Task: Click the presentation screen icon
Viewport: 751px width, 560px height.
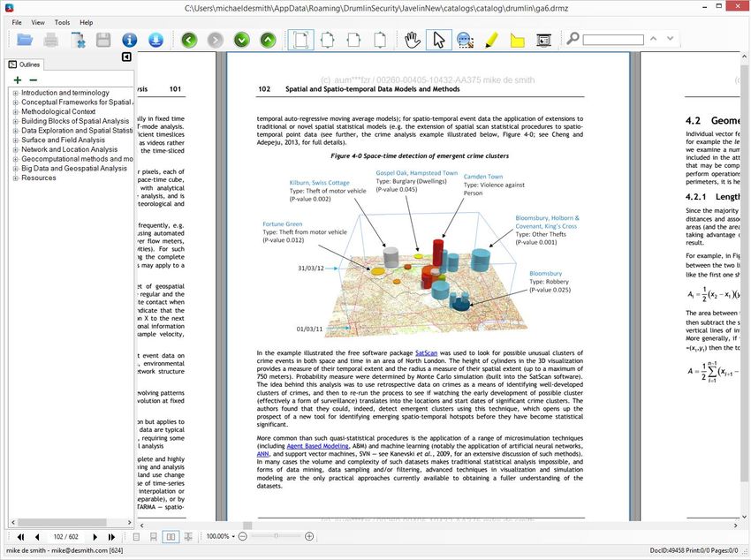Action: pyautogui.click(x=543, y=41)
